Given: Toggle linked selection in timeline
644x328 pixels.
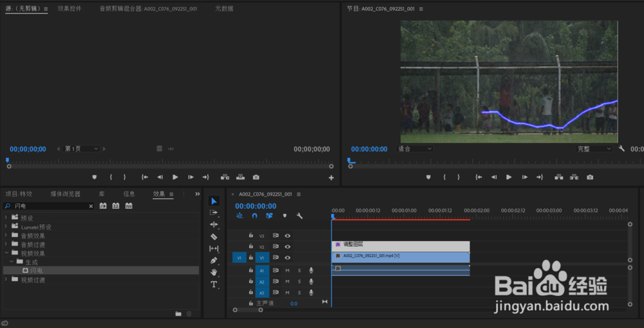Looking at the screenshot, I should pos(269,216).
